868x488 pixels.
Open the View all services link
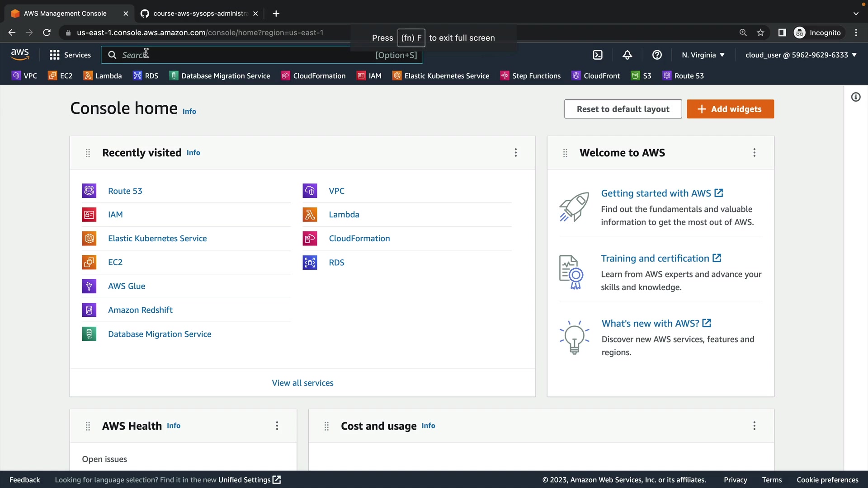coord(302,383)
